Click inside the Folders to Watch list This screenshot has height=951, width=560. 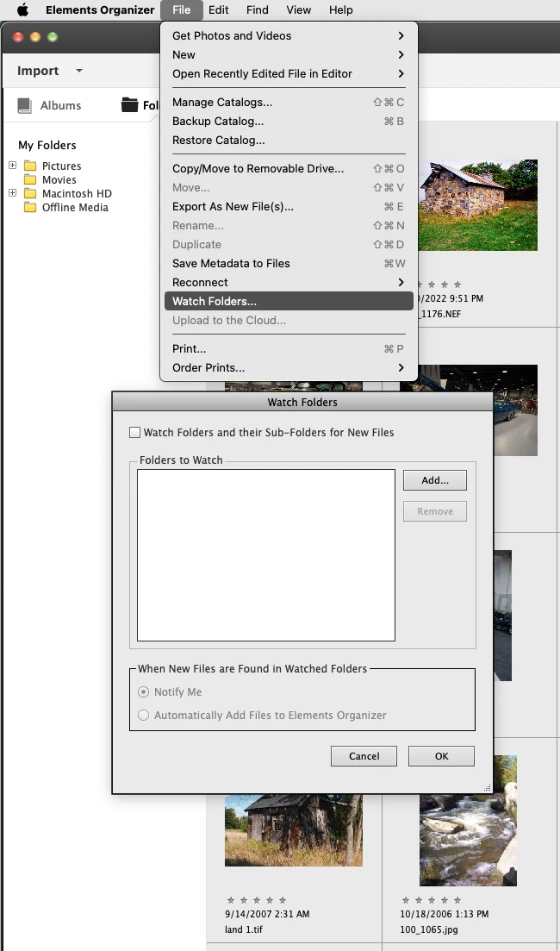pos(266,555)
